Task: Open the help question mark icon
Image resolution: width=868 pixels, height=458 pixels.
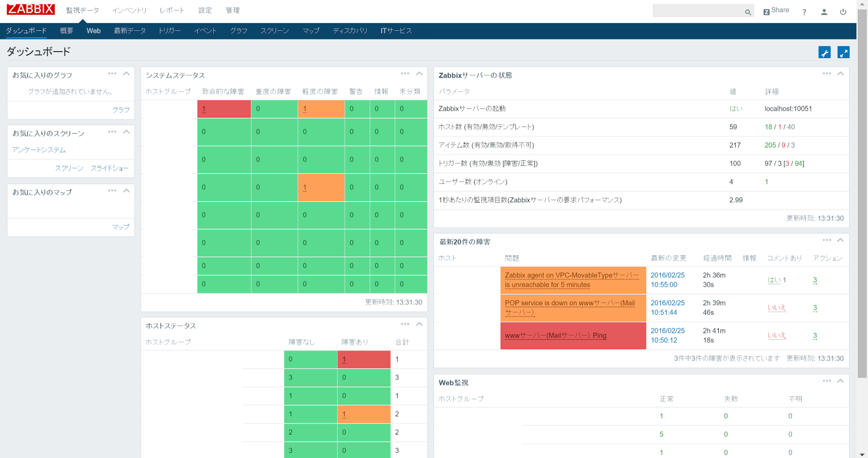Action: pyautogui.click(x=805, y=12)
